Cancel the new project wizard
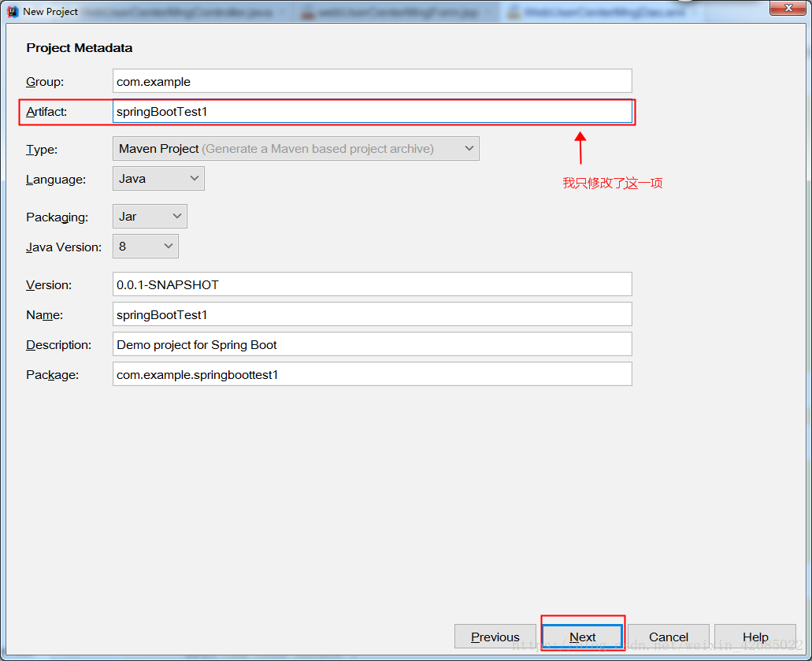 tap(669, 637)
